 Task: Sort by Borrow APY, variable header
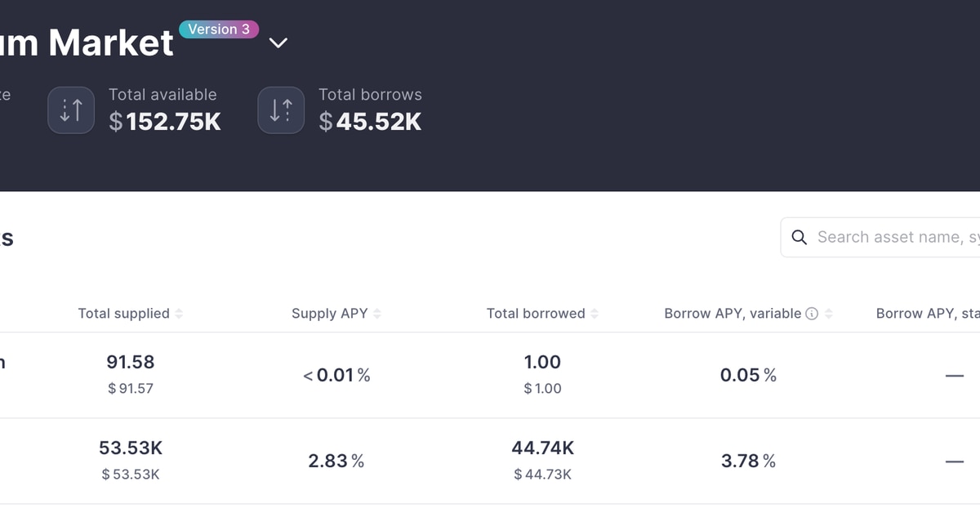click(733, 314)
